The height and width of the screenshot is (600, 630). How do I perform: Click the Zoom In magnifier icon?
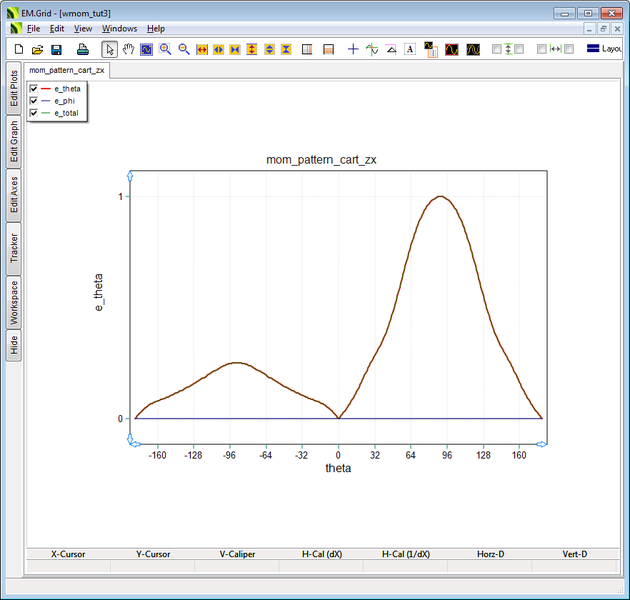[165, 49]
